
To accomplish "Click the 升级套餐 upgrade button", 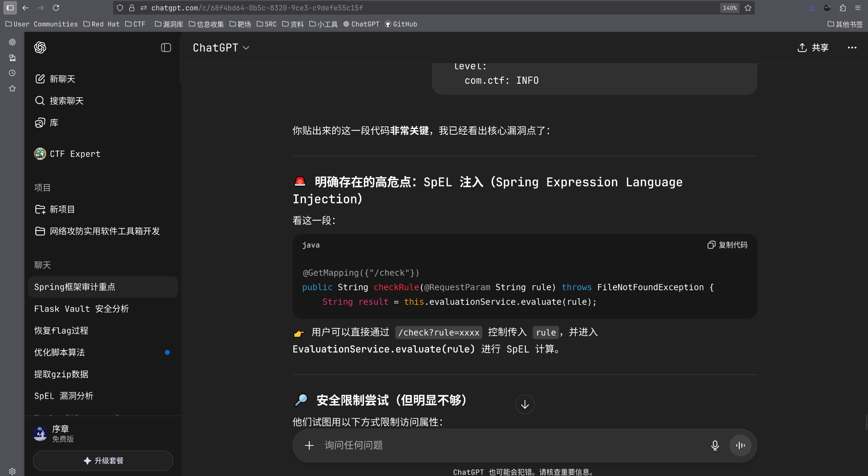I will [103, 460].
